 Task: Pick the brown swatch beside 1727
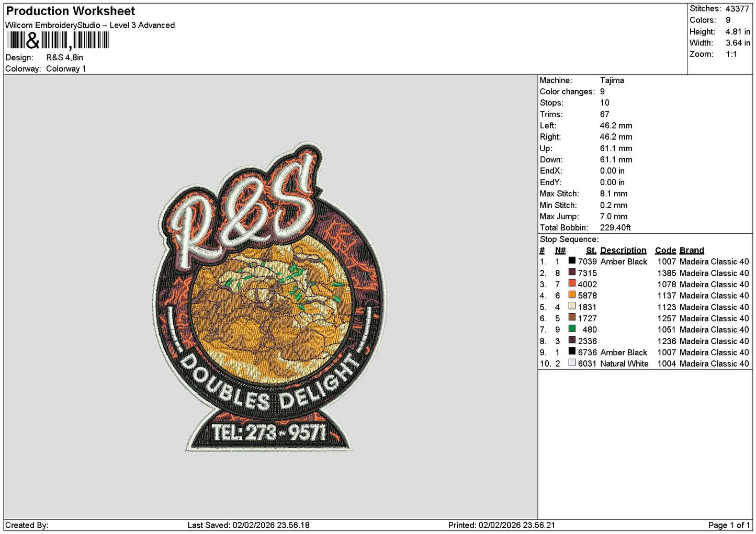coord(572,317)
